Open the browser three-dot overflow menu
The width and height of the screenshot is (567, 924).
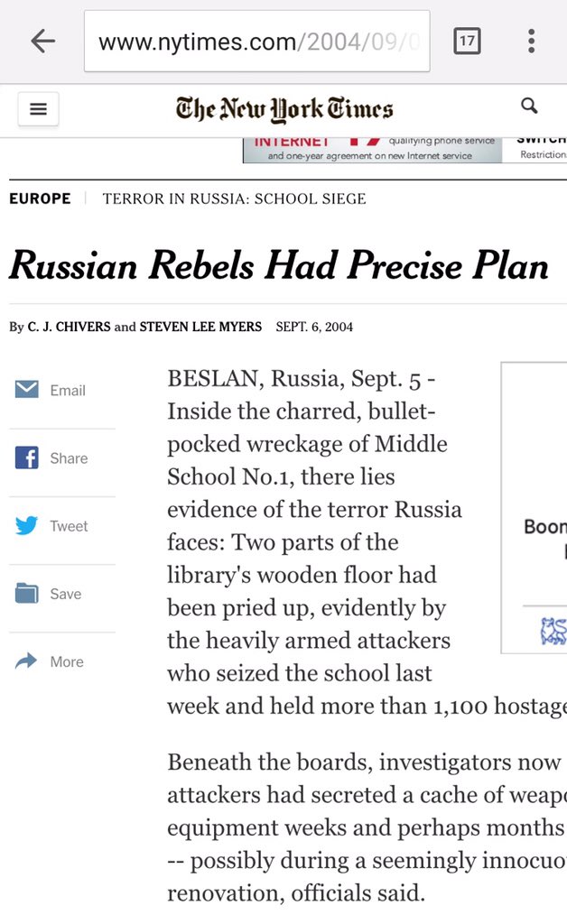point(531,41)
